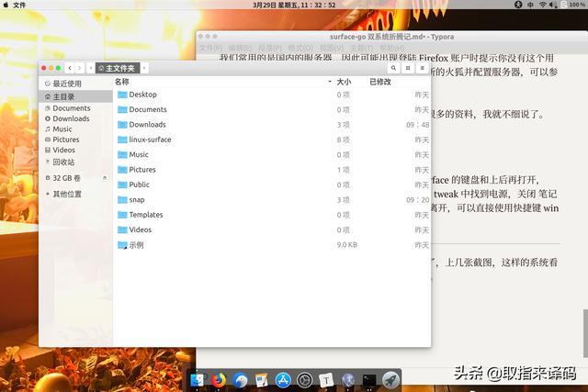Open 其他位置 in the sidebar
The width and height of the screenshot is (588, 392).
point(75,194)
